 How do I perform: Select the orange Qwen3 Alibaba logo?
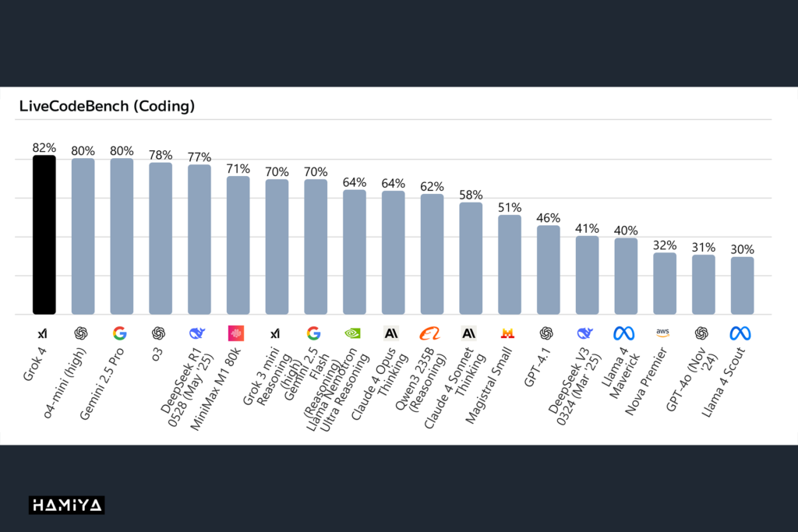[x=430, y=333]
